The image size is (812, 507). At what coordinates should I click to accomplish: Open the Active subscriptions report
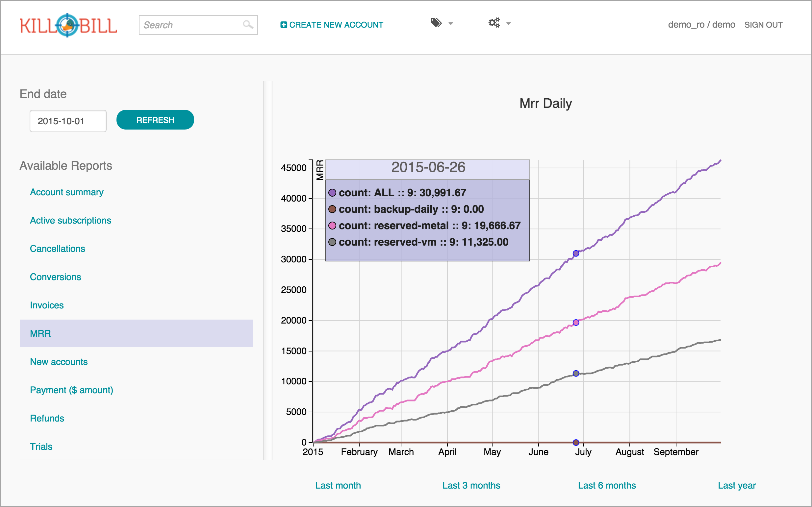point(70,220)
